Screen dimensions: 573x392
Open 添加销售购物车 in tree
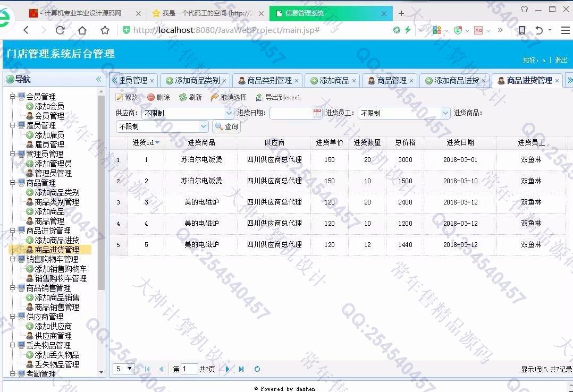[61, 269]
